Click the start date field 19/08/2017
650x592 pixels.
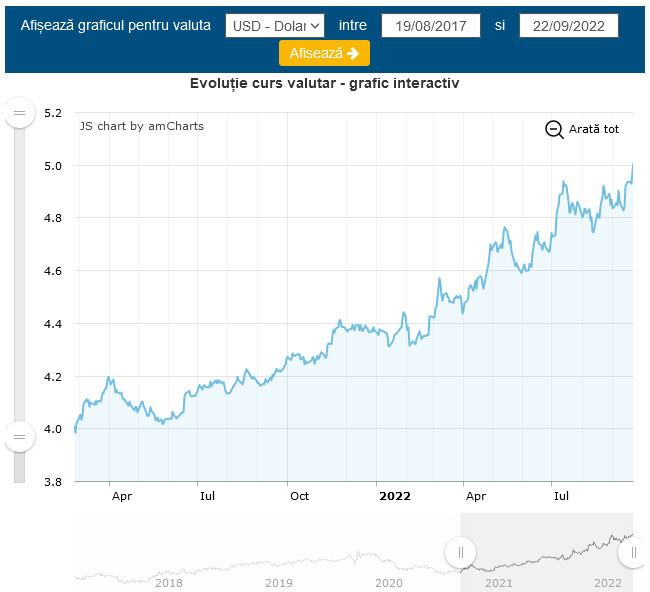[431, 26]
